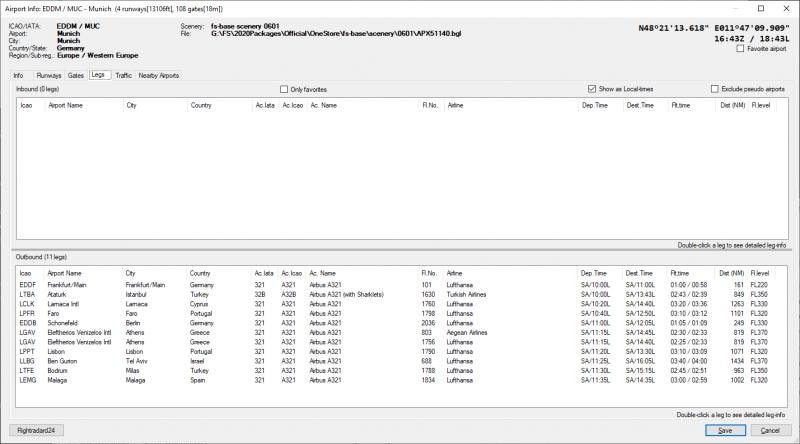The image size is (800, 444).
Task: Click the Save button
Action: [x=725, y=430]
